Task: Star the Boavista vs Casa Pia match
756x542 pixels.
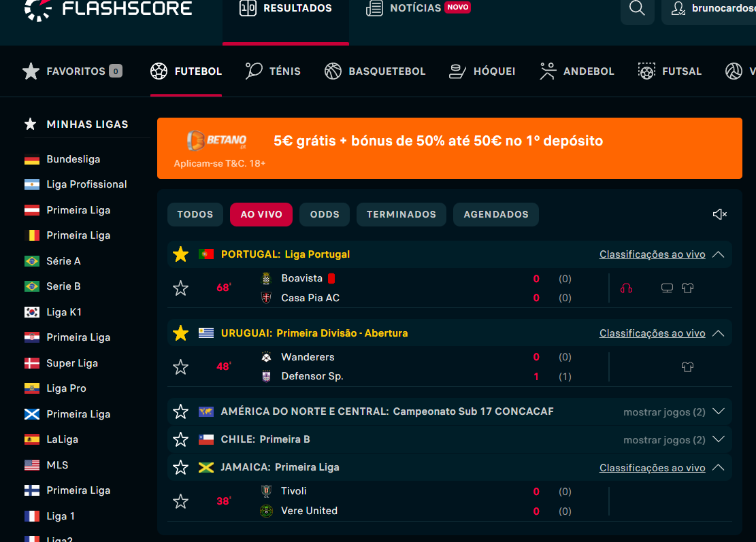Action: click(181, 288)
